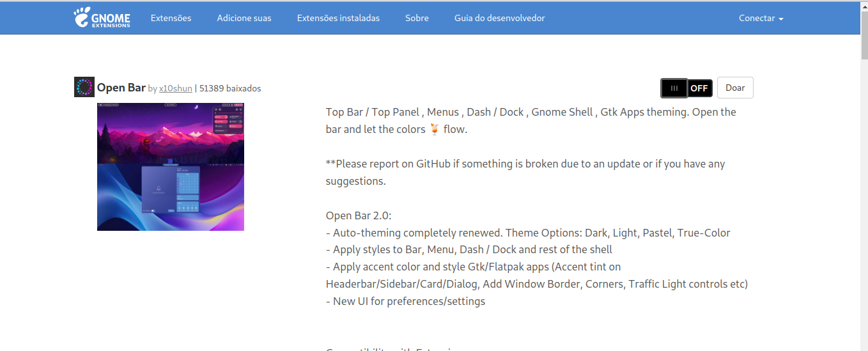
Task: Click the grip handle of the OFF switch
Action: [x=674, y=88]
